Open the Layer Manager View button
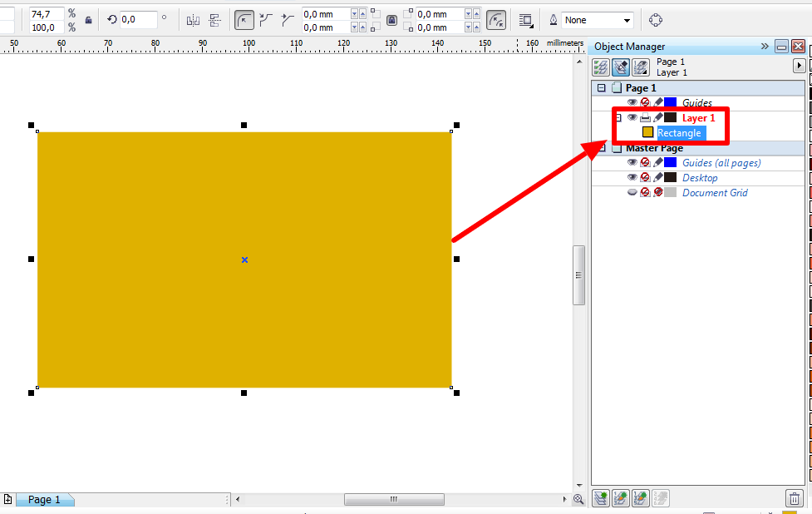 pyautogui.click(x=641, y=67)
